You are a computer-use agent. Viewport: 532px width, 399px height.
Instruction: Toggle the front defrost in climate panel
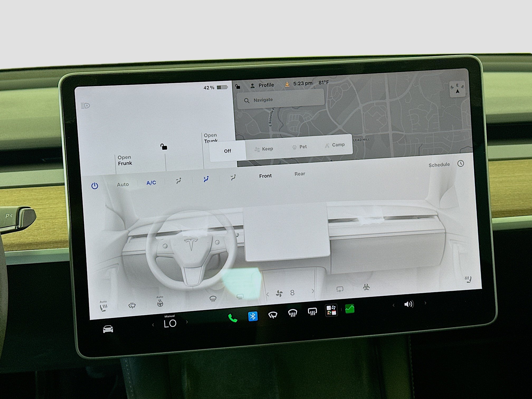(x=213, y=299)
